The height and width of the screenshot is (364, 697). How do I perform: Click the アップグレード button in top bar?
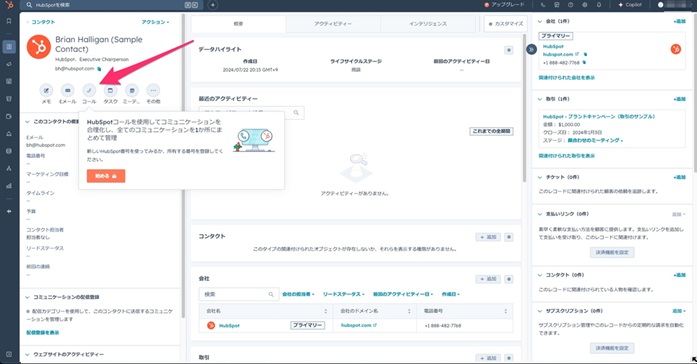505,5
